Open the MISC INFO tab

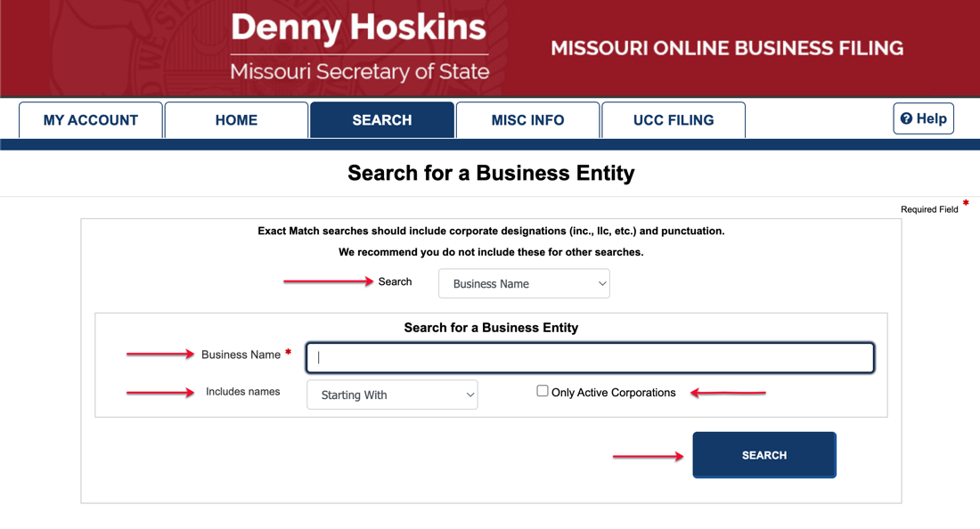(x=527, y=120)
